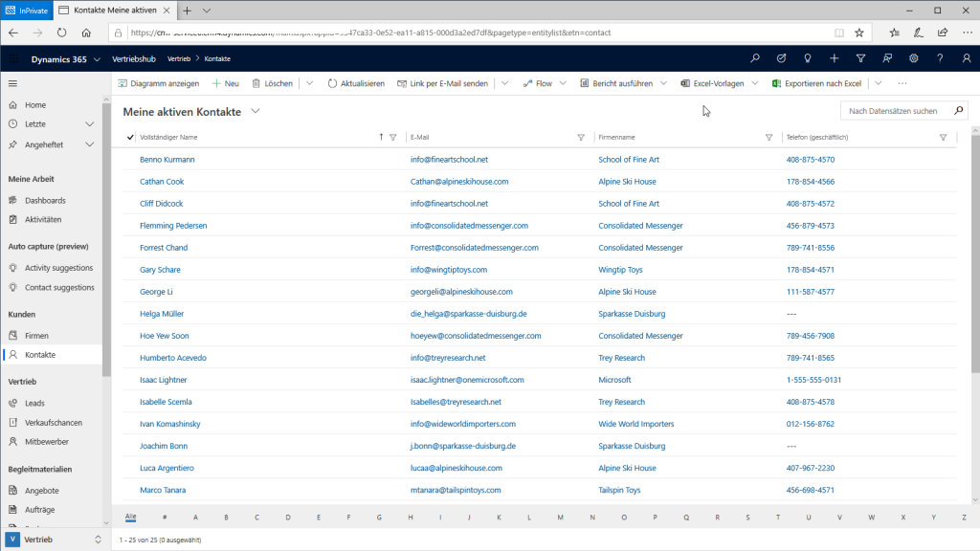This screenshot has width=980, height=551.
Task: Expand the Letzte section in sidebar
Action: pyautogui.click(x=89, y=124)
